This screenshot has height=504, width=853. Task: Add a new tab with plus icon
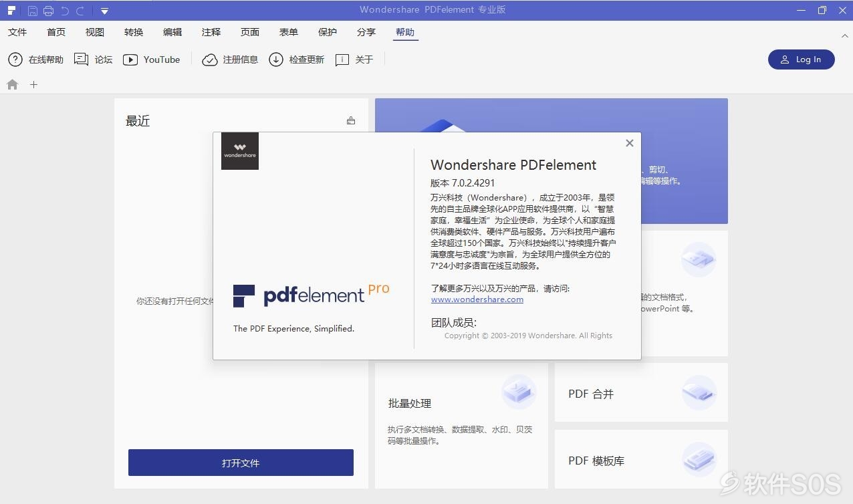(x=33, y=84)
